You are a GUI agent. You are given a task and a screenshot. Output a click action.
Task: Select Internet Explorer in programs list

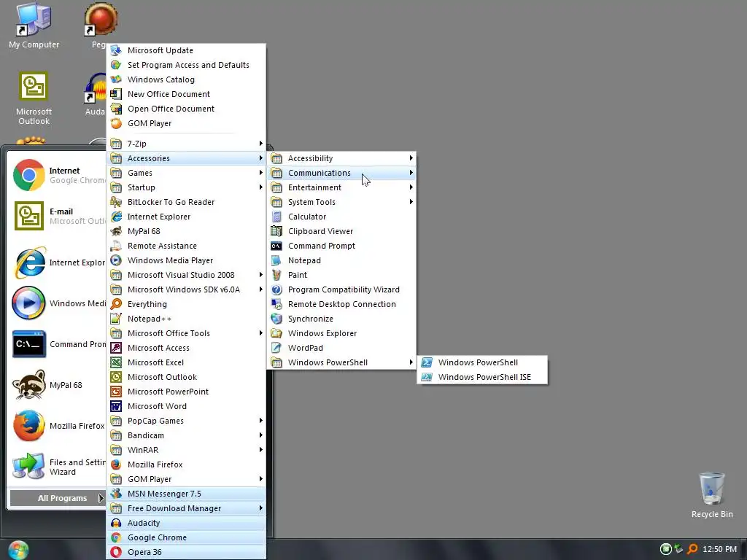coord(186,217)
